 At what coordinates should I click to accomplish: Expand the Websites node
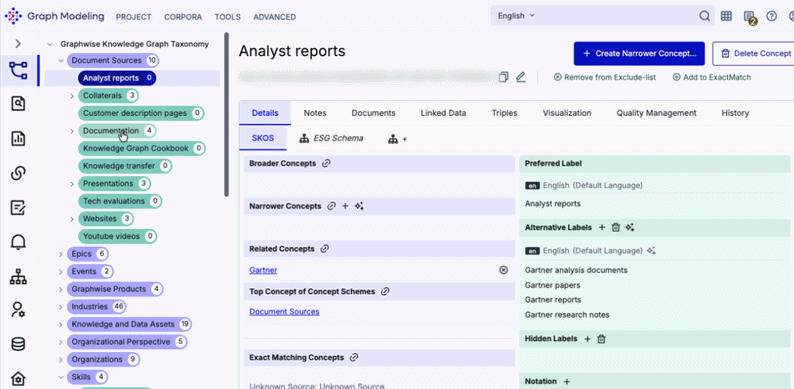click(72, 219)
